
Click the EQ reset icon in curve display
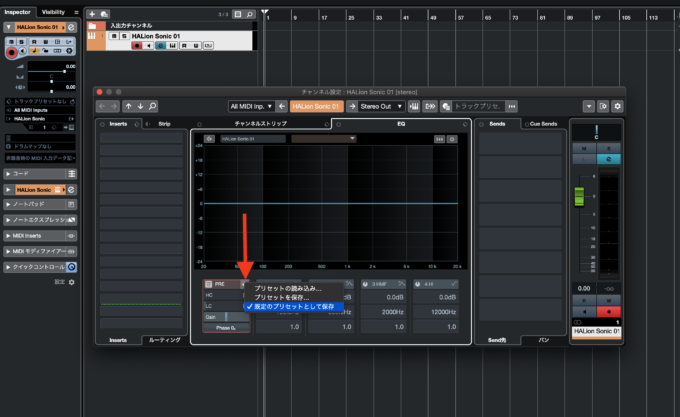440,139
